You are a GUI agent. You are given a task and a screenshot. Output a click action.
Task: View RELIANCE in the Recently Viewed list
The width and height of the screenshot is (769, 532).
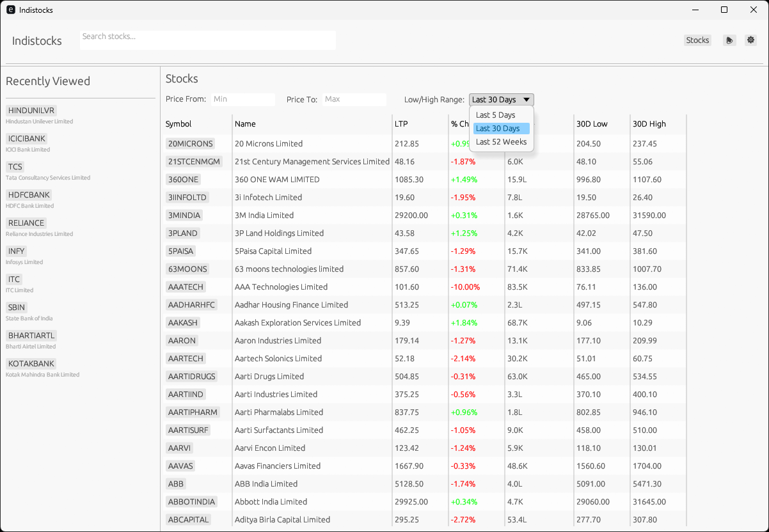26,223
